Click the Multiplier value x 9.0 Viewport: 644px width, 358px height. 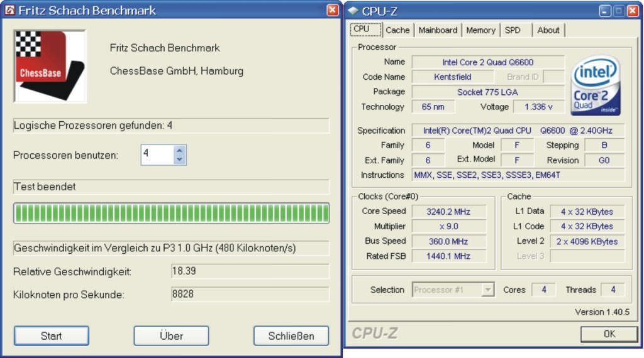448,226
